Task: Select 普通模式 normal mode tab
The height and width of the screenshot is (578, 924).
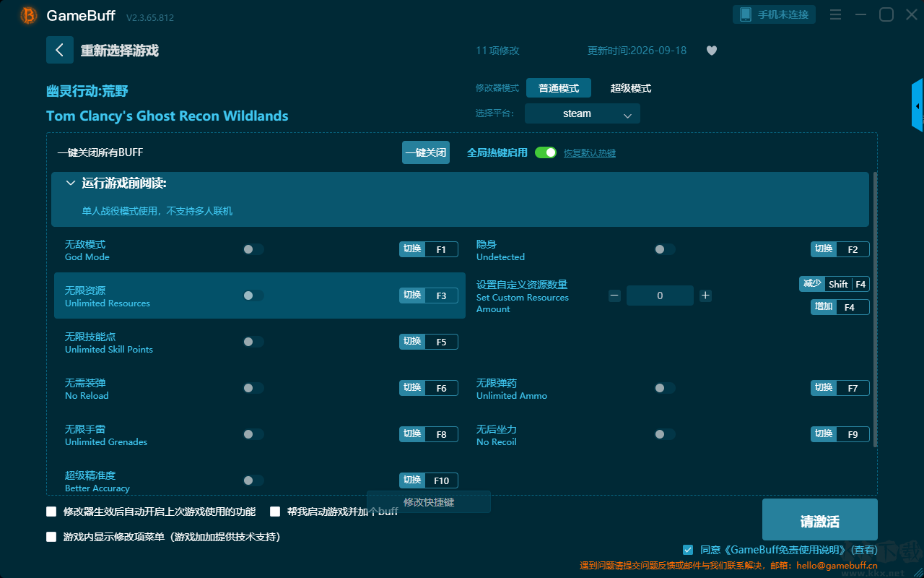Action: pos(559,88)
